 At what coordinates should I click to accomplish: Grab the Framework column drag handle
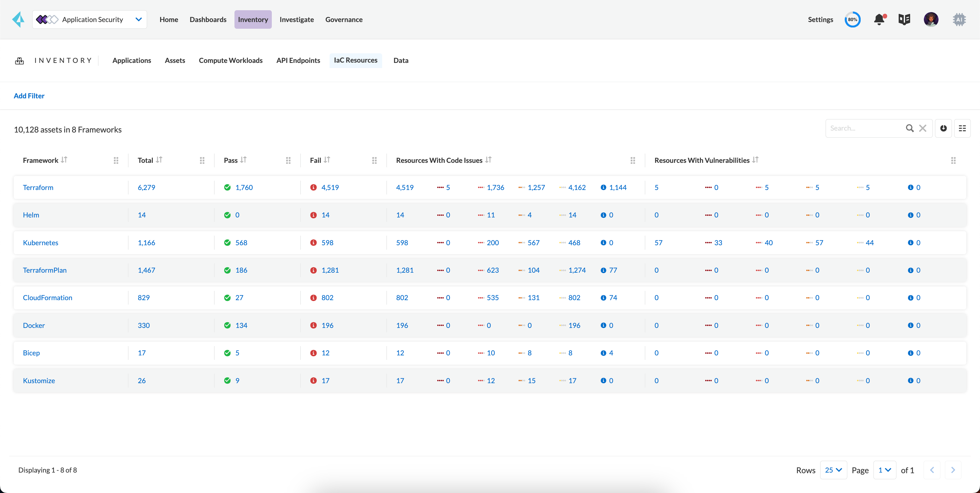(116, 161)
